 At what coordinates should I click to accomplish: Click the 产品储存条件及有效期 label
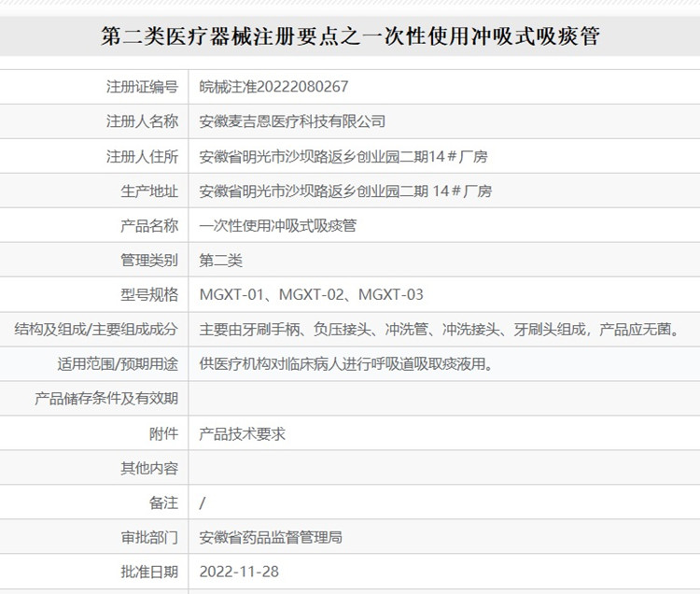(x=106, y=399)
